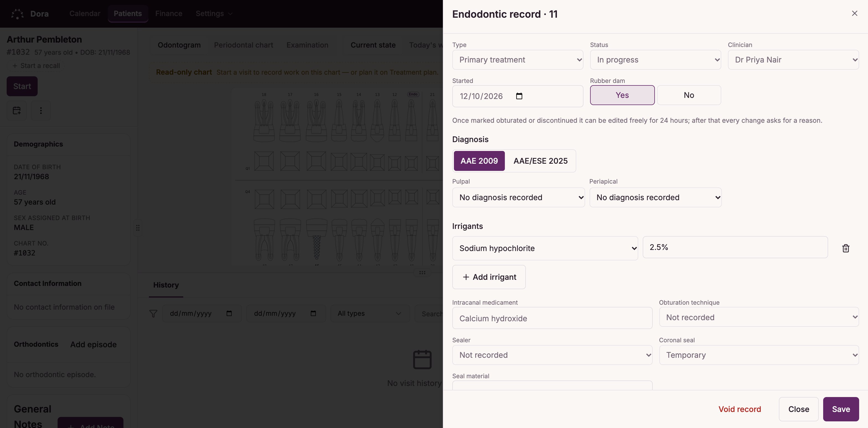
Task: Switch to the Periodontal chart tab
Action: pos(243,45)
